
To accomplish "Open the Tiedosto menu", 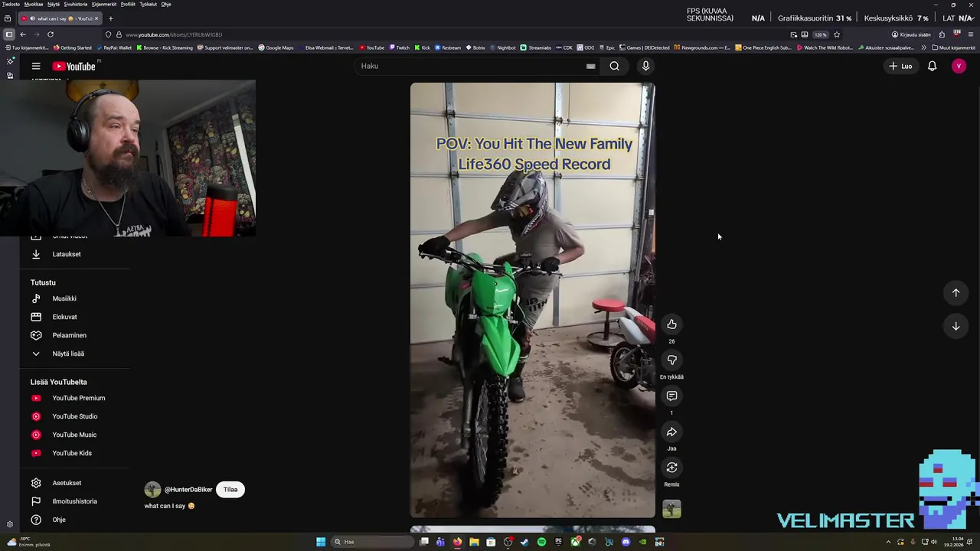I will coord(11,4).
